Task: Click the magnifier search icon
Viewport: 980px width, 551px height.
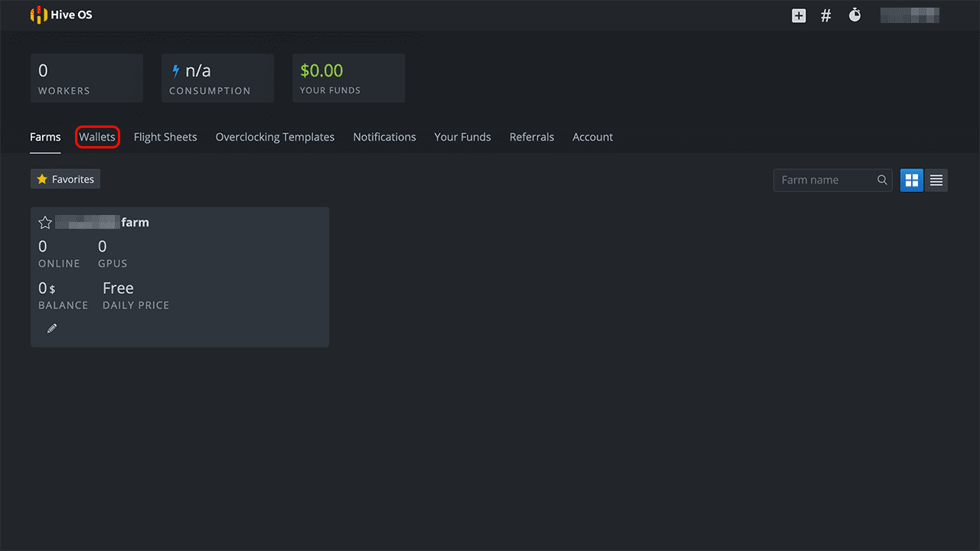Action: 882,180
